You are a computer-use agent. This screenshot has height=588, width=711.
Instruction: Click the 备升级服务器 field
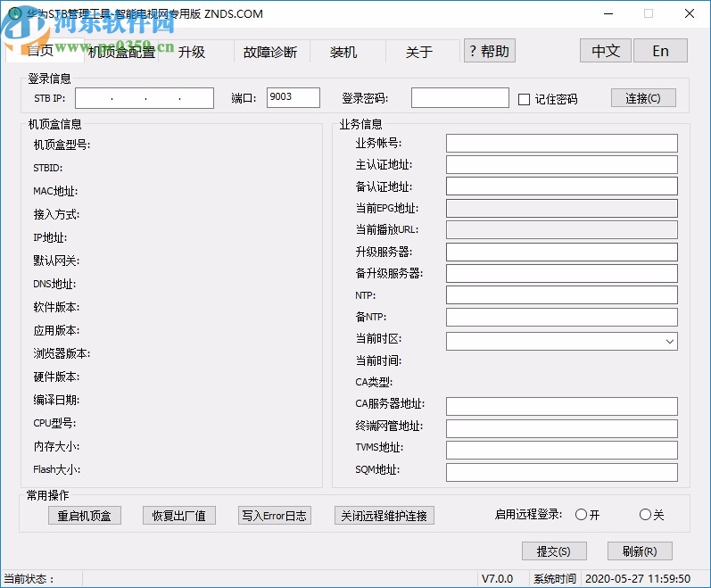point(561,273)
